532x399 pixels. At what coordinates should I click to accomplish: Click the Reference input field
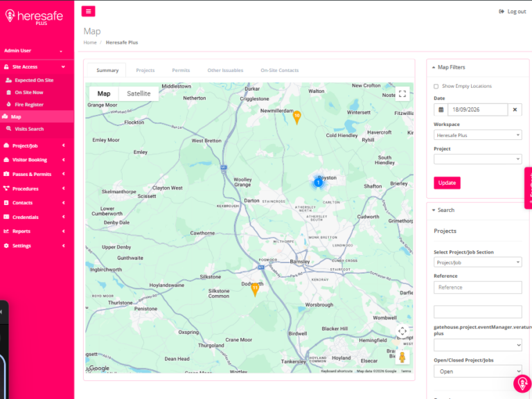tap(478, 287)
